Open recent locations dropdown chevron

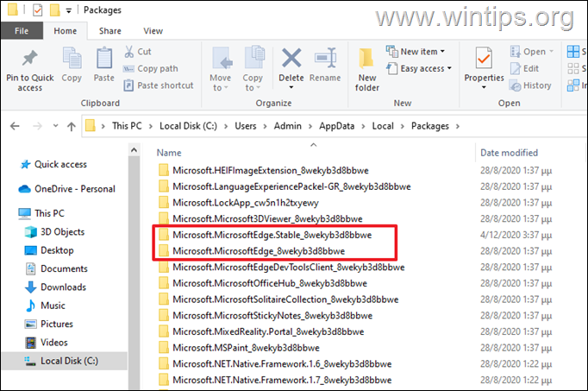click(55, 126)
